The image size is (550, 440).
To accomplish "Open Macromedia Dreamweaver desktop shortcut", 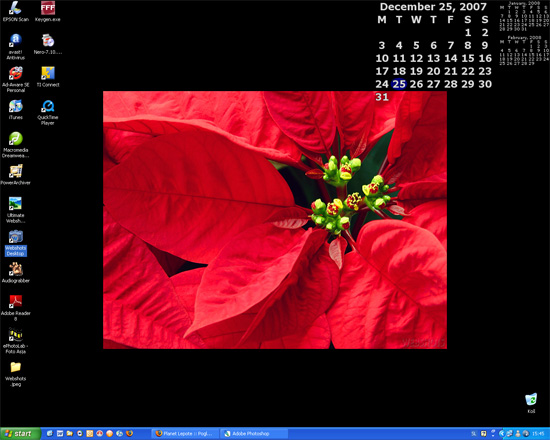I will [x=15, y=145].
